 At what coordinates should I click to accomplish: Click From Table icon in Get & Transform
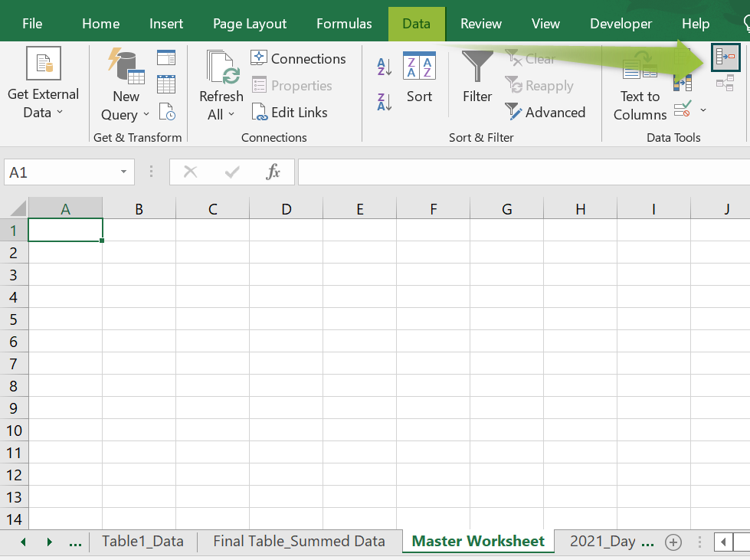[x=166, y=84]
